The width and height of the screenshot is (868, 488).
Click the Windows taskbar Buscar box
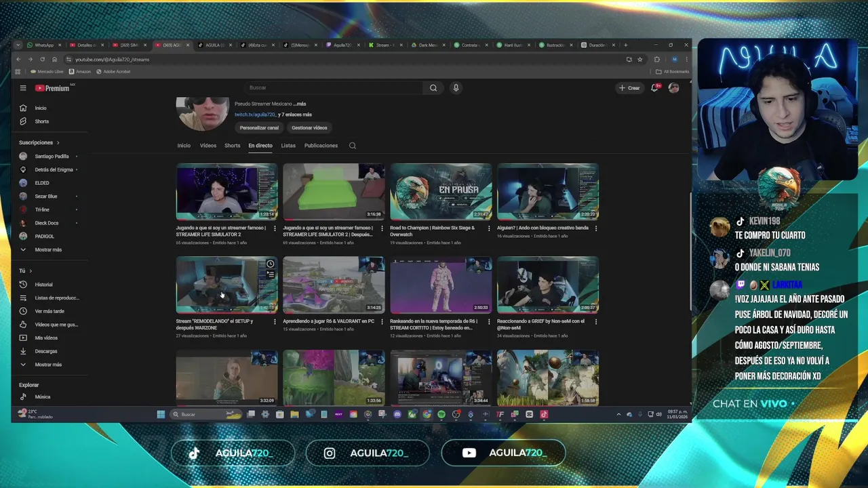pyautogui.click(x=205, y=415)
